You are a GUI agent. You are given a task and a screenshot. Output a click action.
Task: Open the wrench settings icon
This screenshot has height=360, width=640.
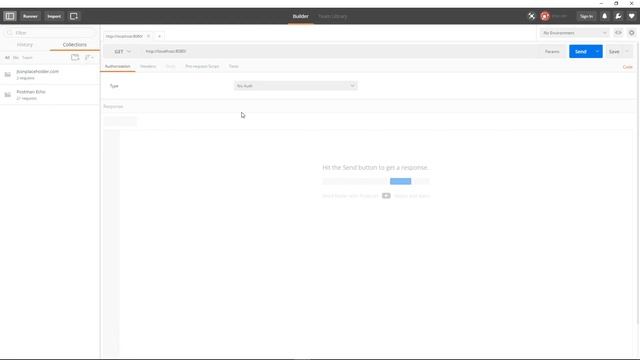tap(618, 16)
